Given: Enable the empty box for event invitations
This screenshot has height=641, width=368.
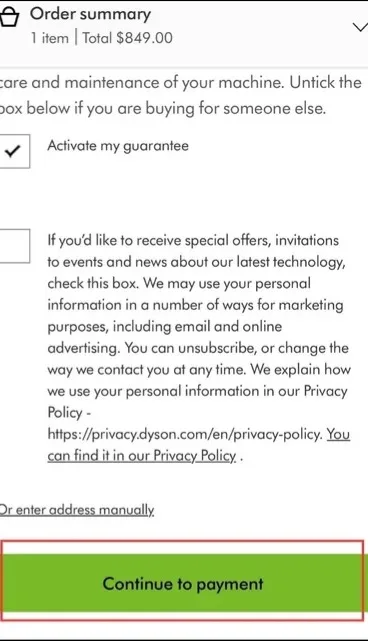Looking at the screenshot, I should [14, 246].
